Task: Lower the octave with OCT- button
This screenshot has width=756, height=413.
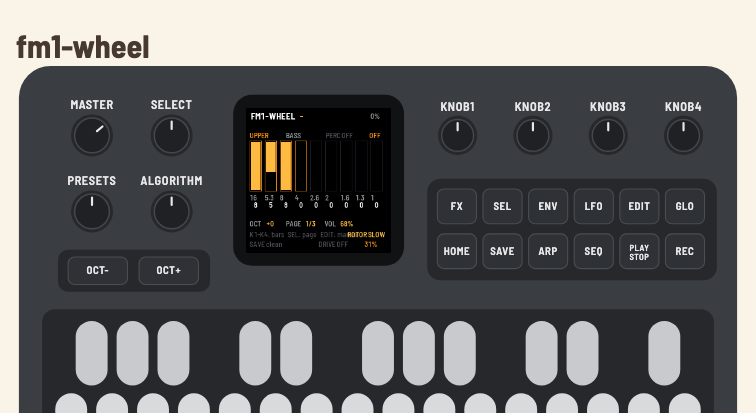Action: tap(98, 270)
